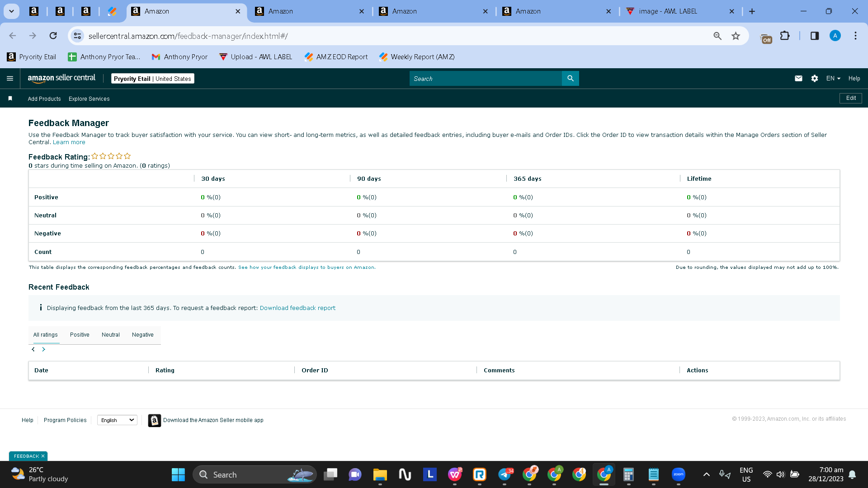Select the All ratings tab

tap(46, 335)
